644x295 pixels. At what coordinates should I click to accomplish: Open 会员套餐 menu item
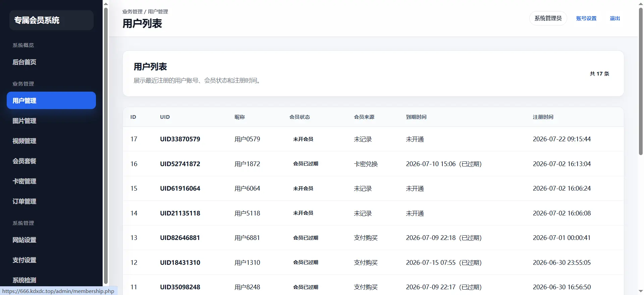[51, 161]
